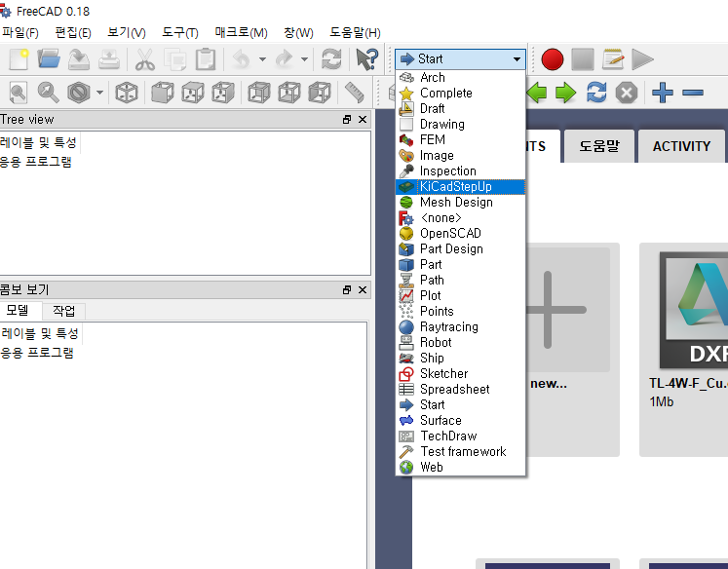Activate the What's This help cursor

pos(366,59)
